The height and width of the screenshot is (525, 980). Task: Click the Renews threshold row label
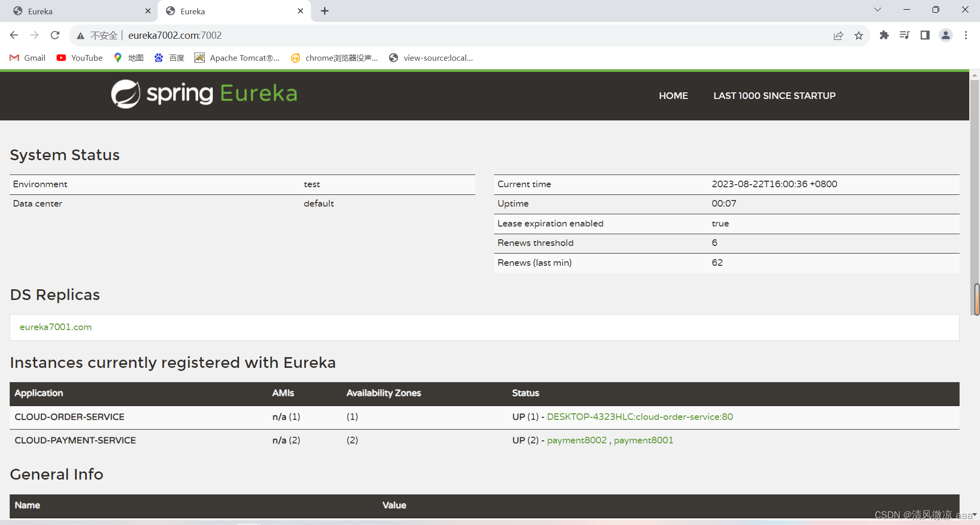tap(535, 243)
